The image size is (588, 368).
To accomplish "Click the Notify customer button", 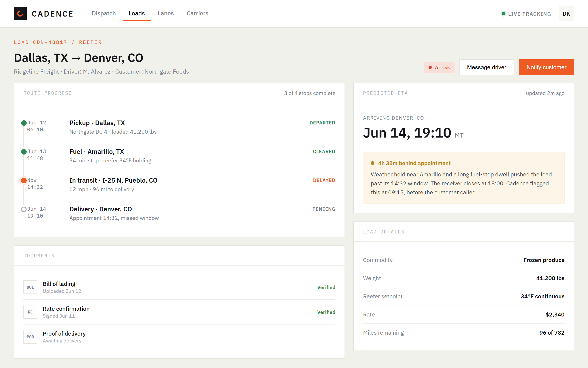I will coord(546,67).
